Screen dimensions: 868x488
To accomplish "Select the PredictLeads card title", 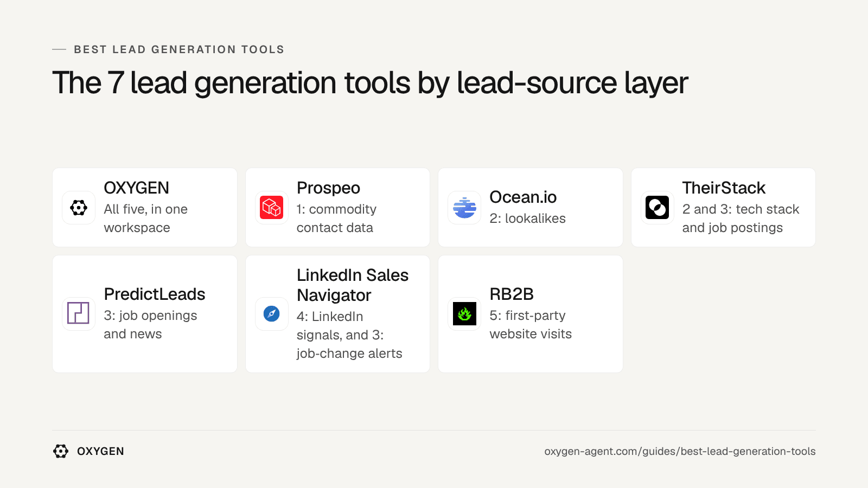I will [155, 294].
